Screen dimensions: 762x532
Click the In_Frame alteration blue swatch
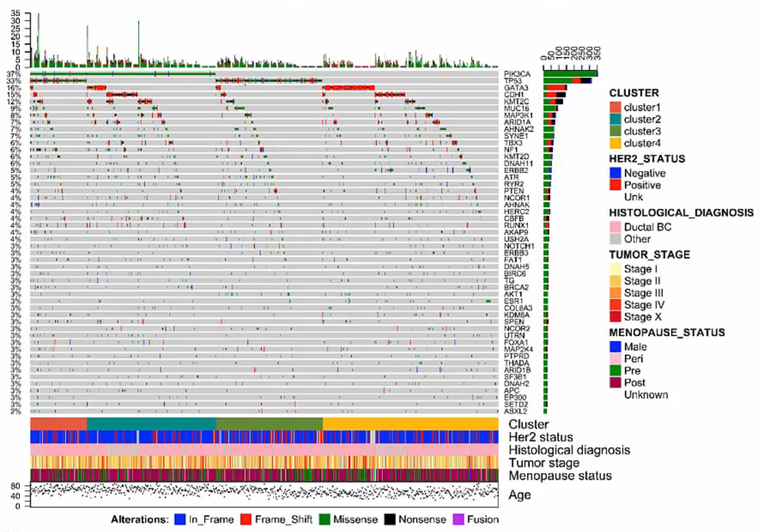[181, 520]
